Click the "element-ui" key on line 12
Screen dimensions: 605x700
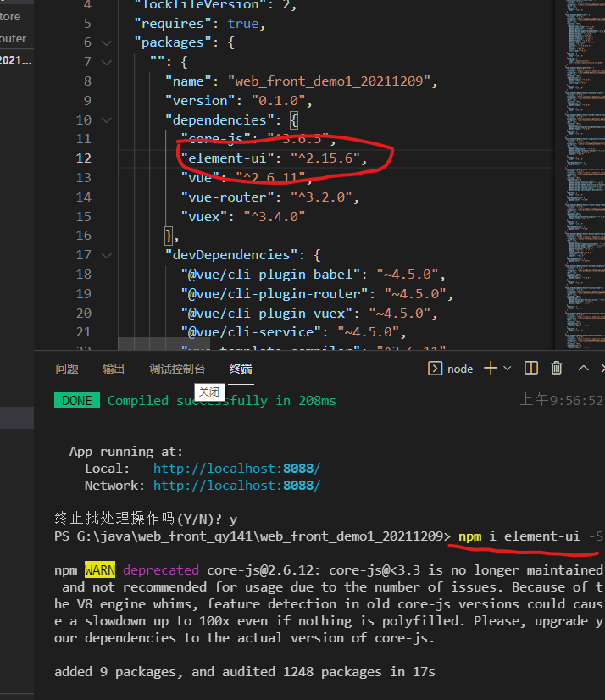[x=227, y=158]
